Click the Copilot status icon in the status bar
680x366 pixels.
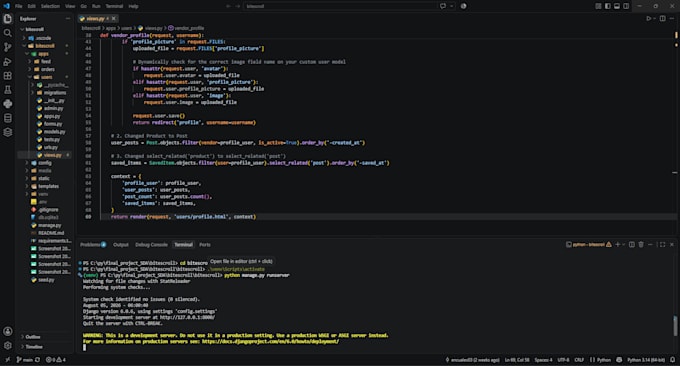pos(619,360)
